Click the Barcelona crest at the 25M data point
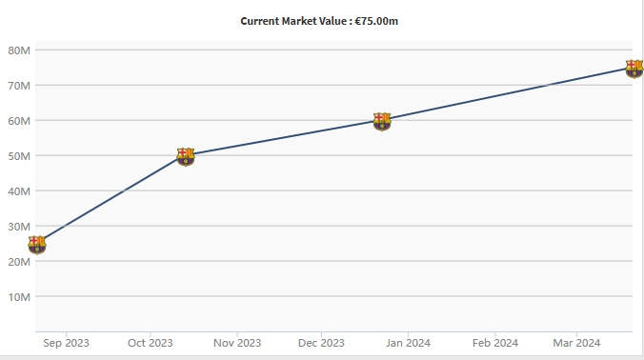The height and width of the screenshot is (360, 644). [x=37, y=245]
